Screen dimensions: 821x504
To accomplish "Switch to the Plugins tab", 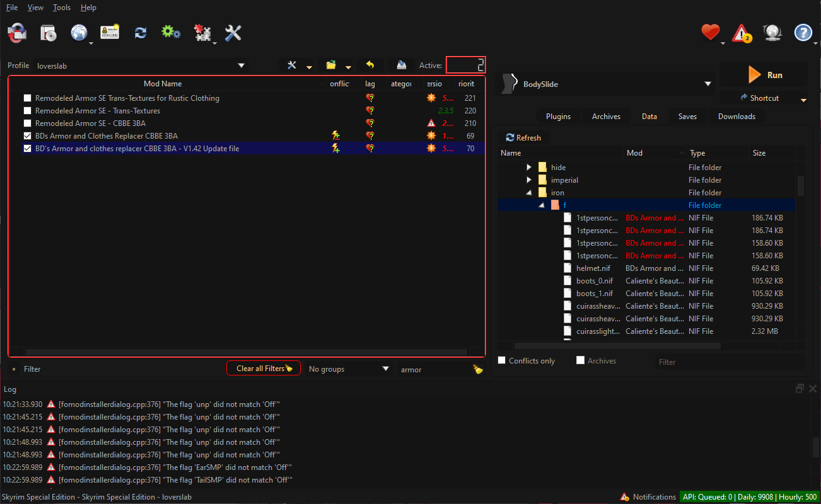I will (x=558, y=117).
